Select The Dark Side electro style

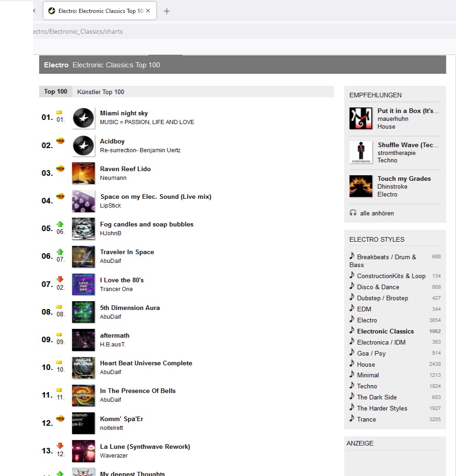point(377,397)
